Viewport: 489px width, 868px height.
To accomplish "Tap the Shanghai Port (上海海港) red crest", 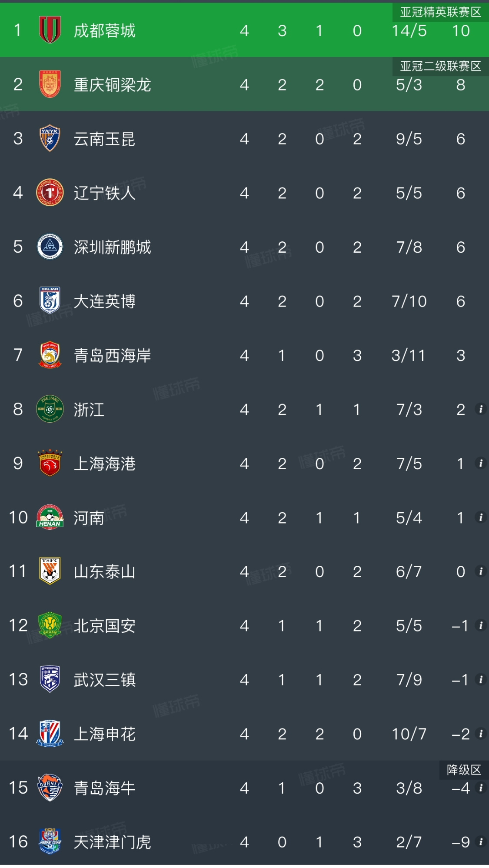I will point(50,463).
